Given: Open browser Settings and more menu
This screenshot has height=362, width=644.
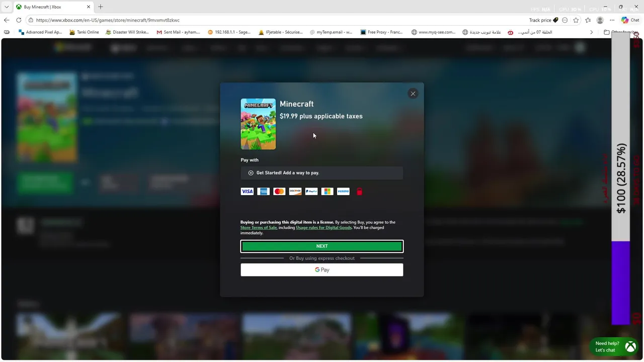Looking at the screenshot, I should click(x=612, y=20).
